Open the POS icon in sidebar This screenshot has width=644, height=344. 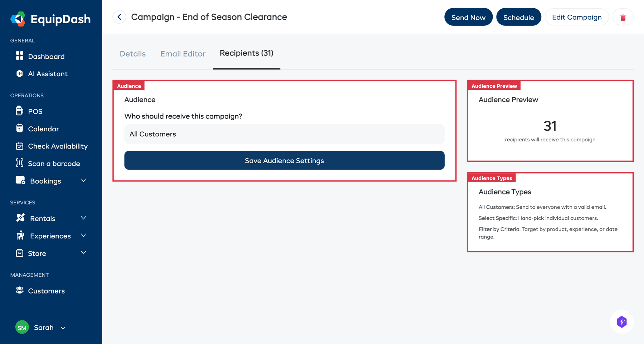(20, 111)
